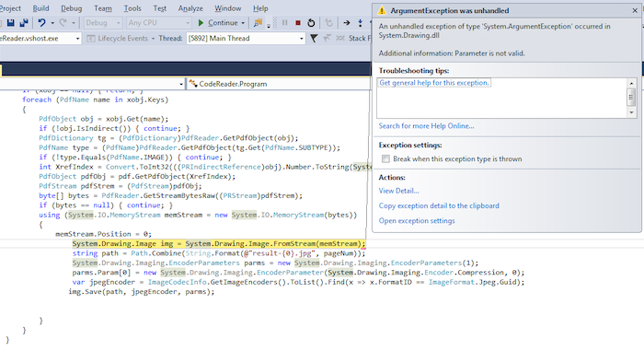Click the troubleshooting tips scrollbar thumb
This screenshot has height=351, width=644.
click(632, 97)
